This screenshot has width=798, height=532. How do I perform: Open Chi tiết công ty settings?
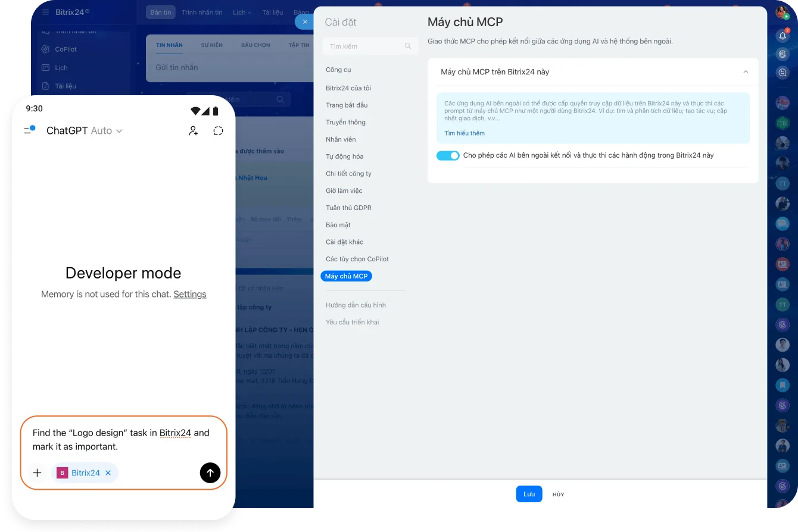coord(348,174)
